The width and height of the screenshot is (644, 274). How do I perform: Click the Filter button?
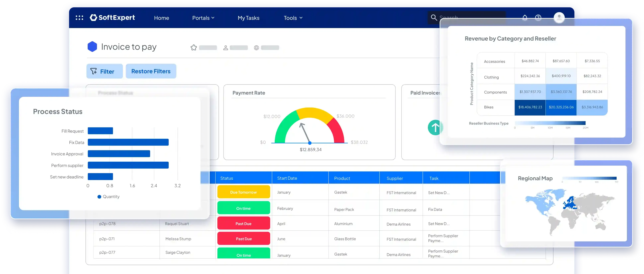104,71
